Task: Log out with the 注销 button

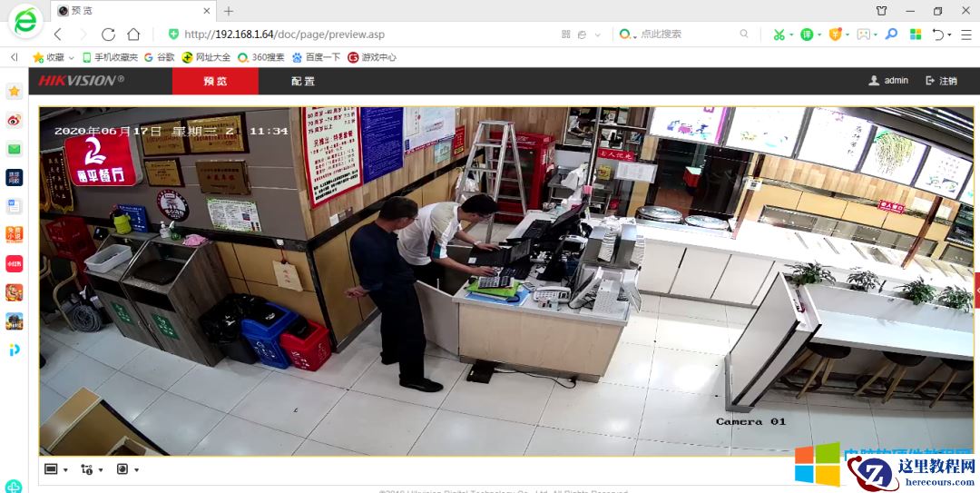Action: click(941, 81)
